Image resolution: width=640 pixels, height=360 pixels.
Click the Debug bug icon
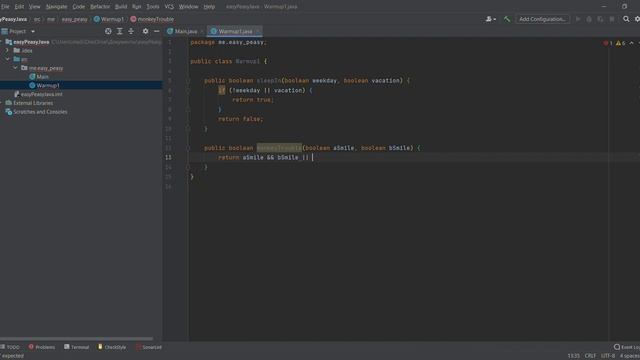click(x=589, y=19)
